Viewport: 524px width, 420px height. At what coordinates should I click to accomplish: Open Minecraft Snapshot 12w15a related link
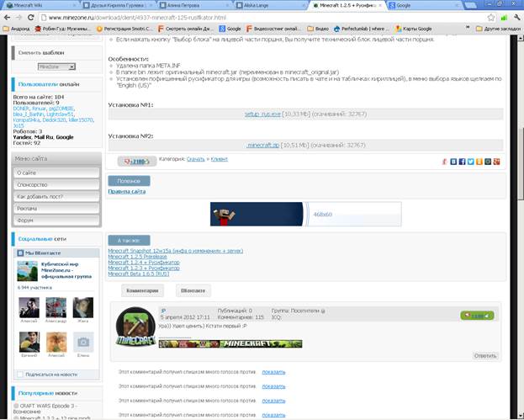point(176,251)
